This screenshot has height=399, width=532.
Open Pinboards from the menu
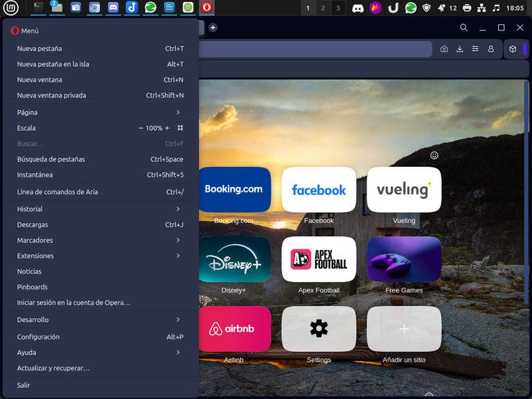(100, 287)
